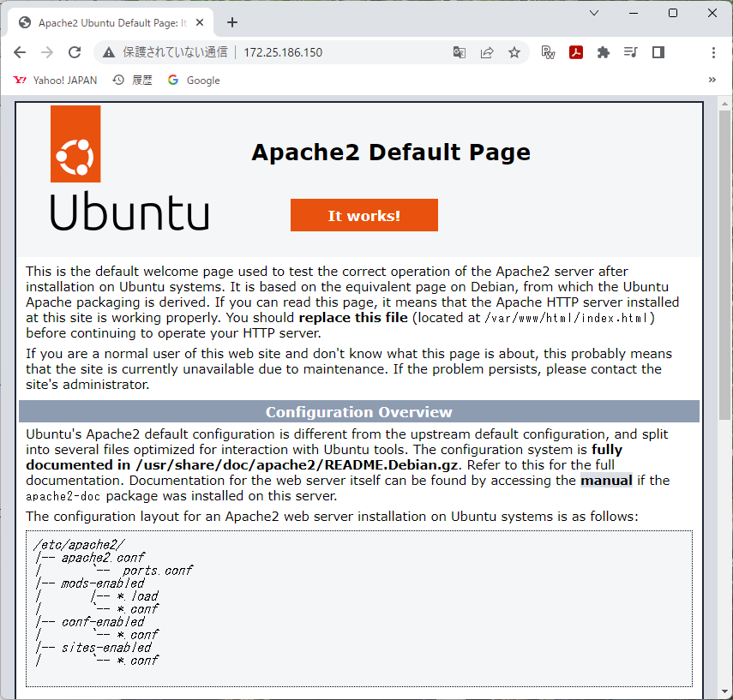Click the *.load entry in tree
733x700 pixels.
coord(138,596)
